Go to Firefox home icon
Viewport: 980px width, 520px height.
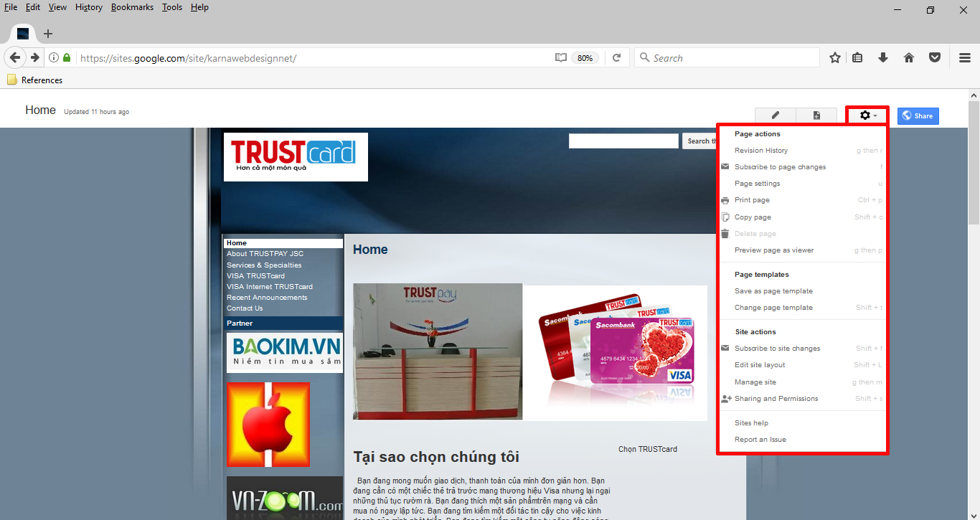[909, 57]
